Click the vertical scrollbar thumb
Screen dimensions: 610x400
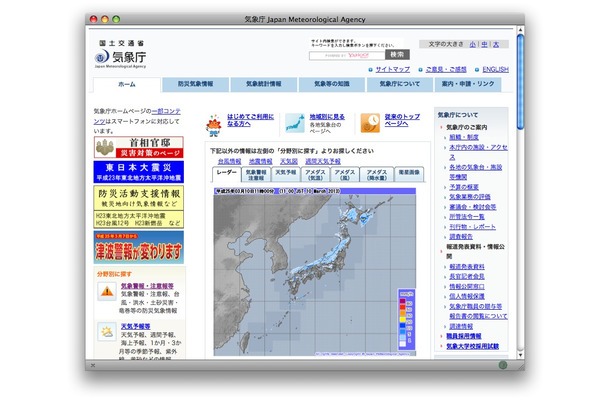520,81
